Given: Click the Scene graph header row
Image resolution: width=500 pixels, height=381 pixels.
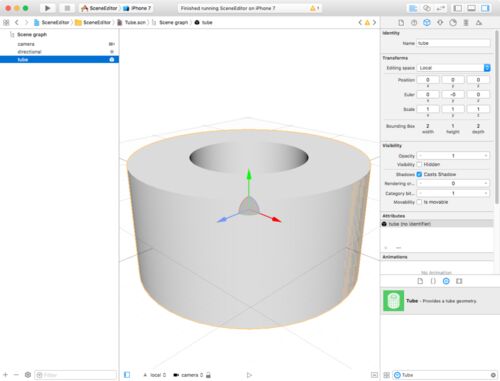Looking at the screenshot, I should tap(59, 34).
